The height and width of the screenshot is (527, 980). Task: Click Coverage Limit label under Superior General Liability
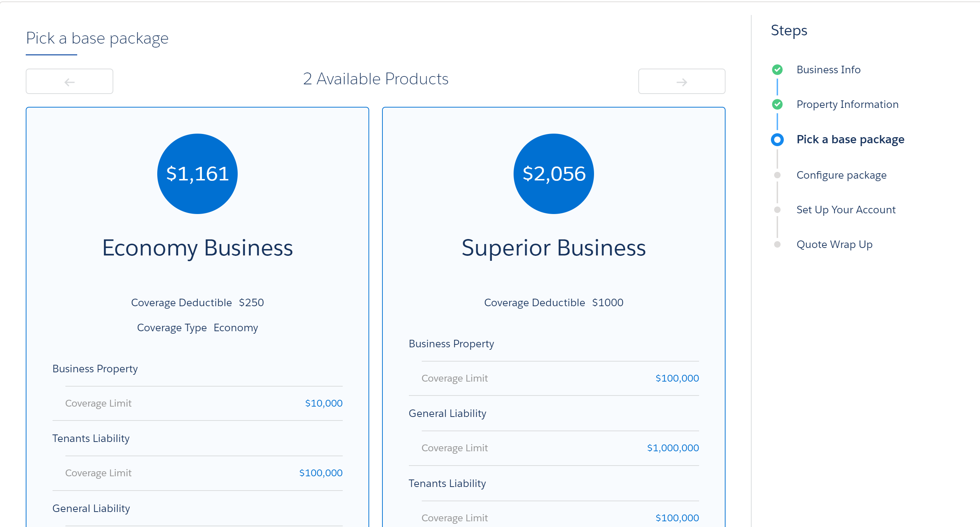click(454, 448)
